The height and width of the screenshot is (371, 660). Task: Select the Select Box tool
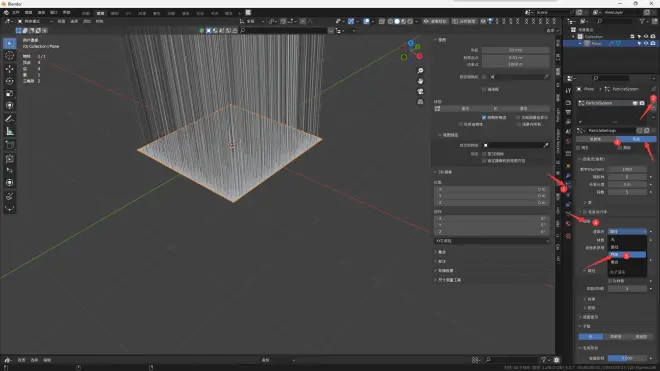(10, 43)
